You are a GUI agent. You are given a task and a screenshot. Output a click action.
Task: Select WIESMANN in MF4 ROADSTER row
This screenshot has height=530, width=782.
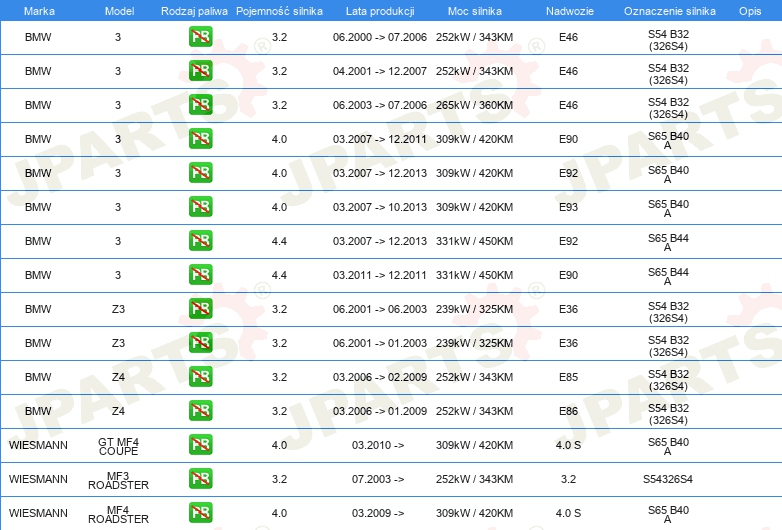[38, 513]
